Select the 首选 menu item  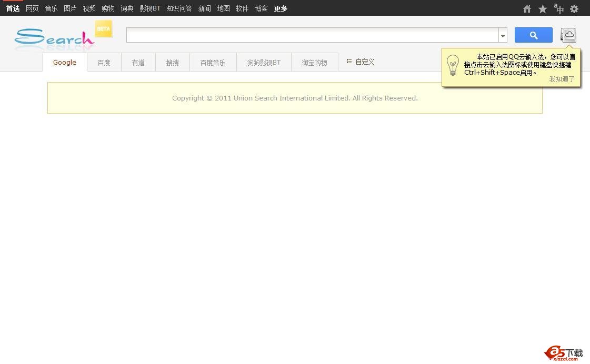(13, 8)
